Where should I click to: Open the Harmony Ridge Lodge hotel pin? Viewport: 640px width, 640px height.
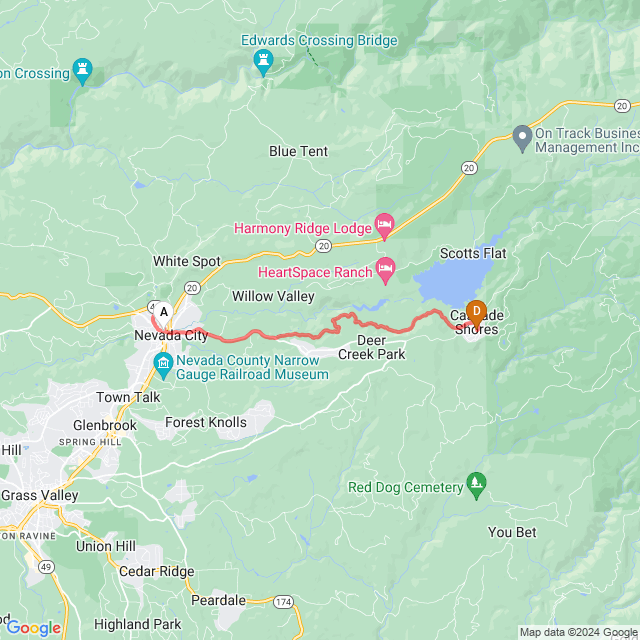(384, 227)
